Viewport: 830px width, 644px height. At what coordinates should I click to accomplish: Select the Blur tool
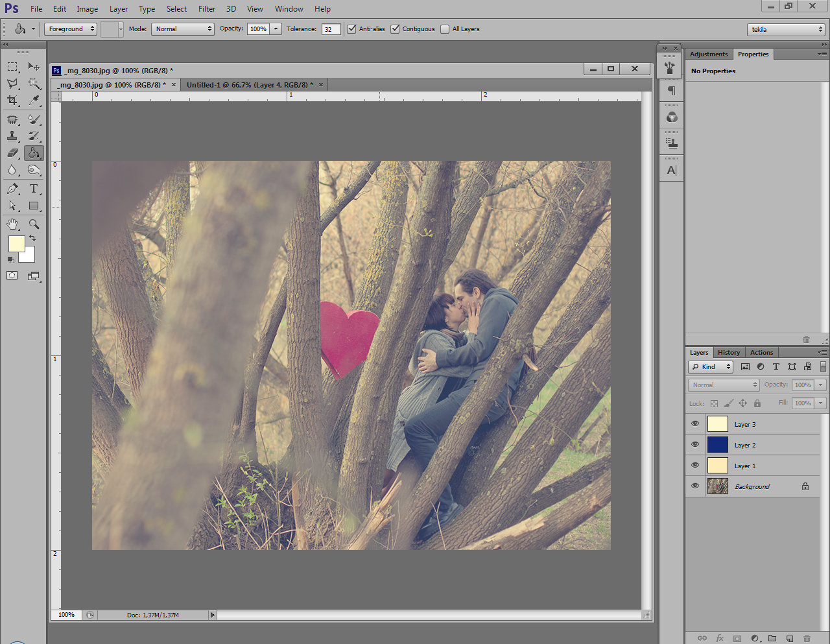12,170
